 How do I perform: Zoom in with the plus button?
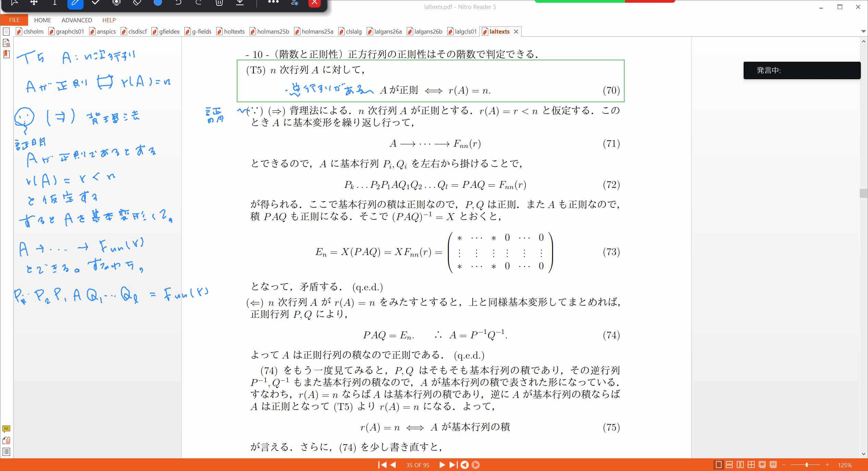pos(827,465)
